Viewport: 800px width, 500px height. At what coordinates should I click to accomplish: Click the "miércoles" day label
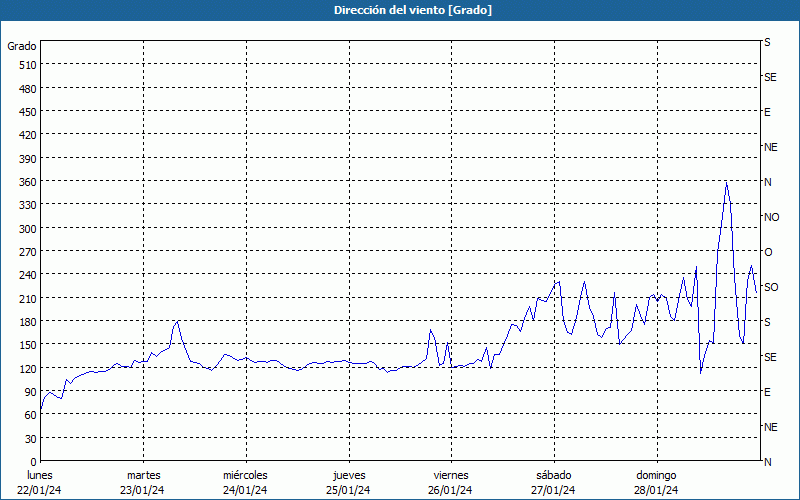245,476
